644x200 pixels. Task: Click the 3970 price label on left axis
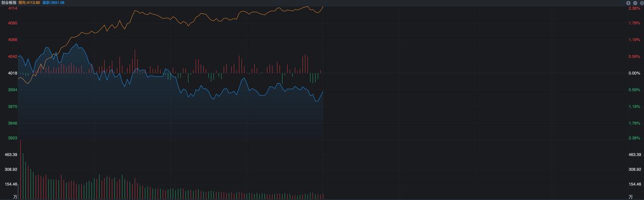coord(13,107)
